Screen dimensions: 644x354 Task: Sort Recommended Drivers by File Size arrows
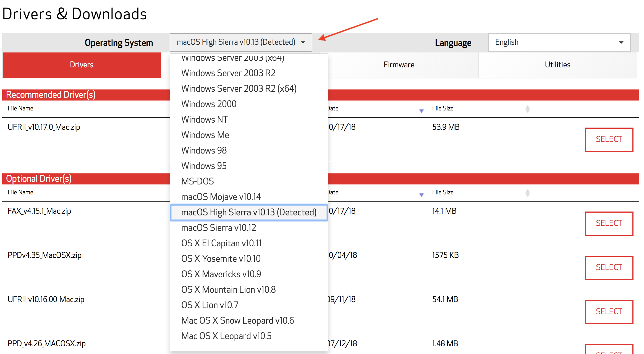pyautogui.click(x=527, y=109)
